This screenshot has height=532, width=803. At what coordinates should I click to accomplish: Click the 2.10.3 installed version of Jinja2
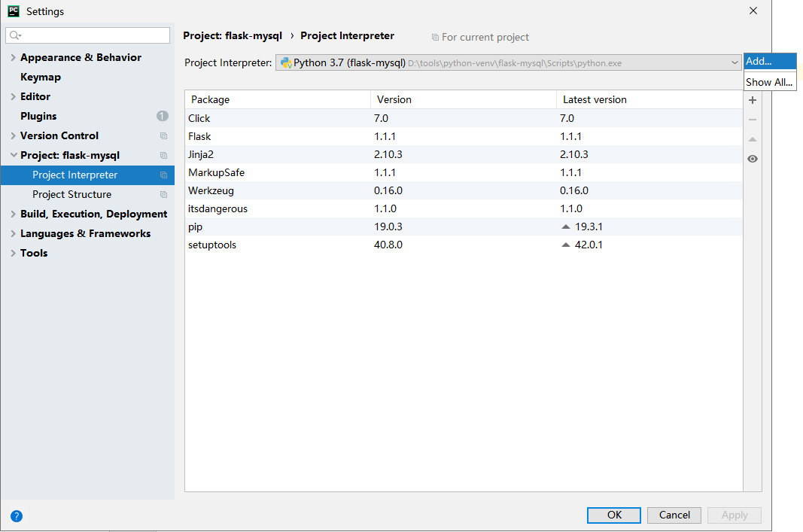pos(388,154)
